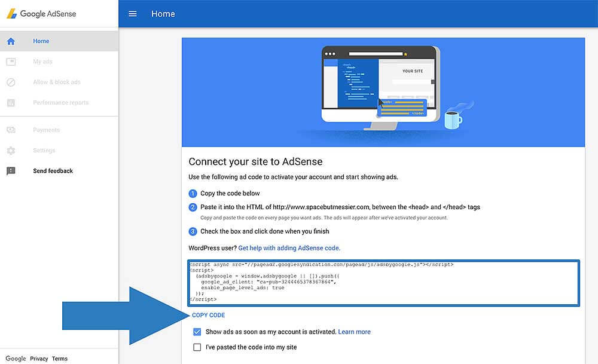The width and height of the screenshot is (598, 364).
Task: Uncheck Show ads as soon as activated
Action: [x=197, y=332]
